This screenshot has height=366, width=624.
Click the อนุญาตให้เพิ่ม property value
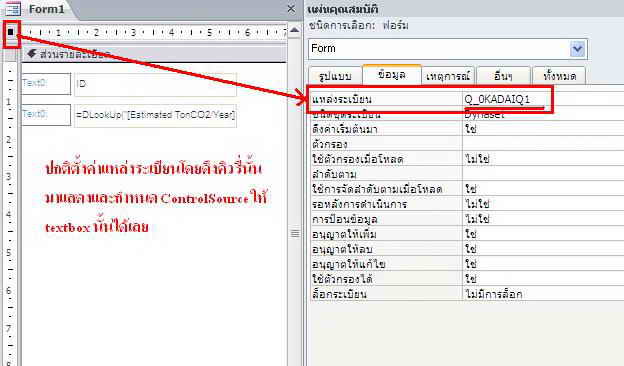(x=543, y=234)
